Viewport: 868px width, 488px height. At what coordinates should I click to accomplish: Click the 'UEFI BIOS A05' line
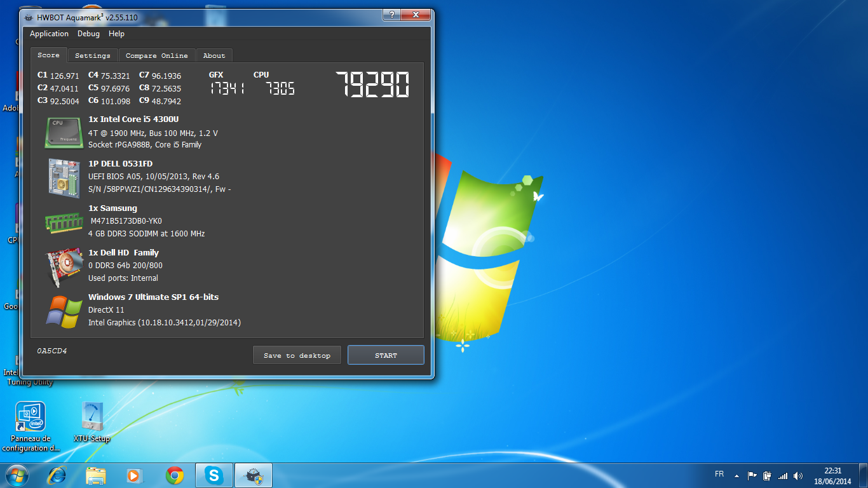154,177
